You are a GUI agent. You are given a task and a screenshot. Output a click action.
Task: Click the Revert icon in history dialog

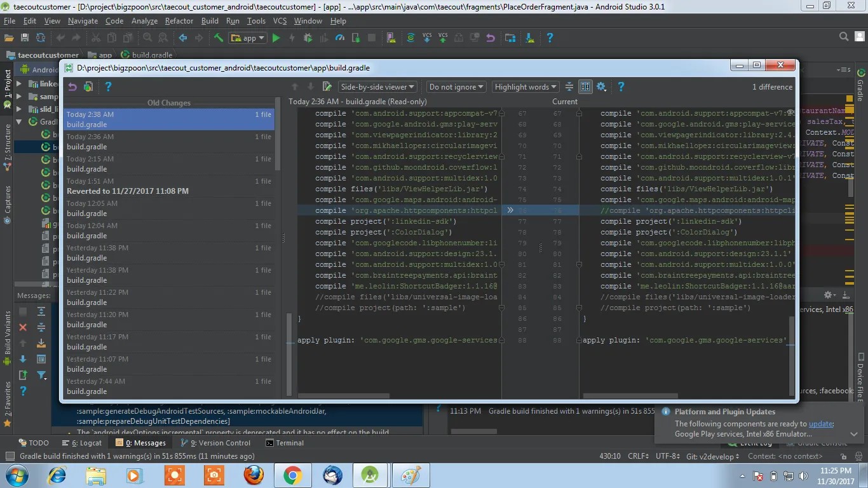coord(72,87)
